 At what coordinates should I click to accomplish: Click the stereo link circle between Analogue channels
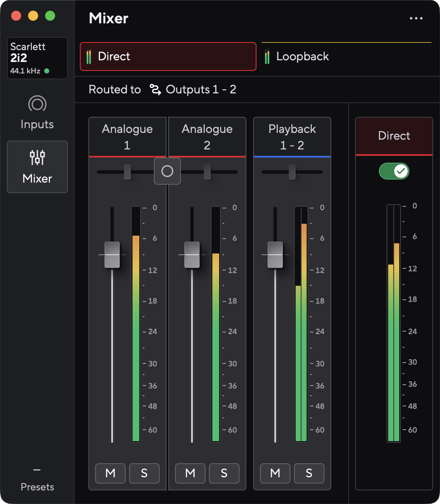tap(167, 171)
